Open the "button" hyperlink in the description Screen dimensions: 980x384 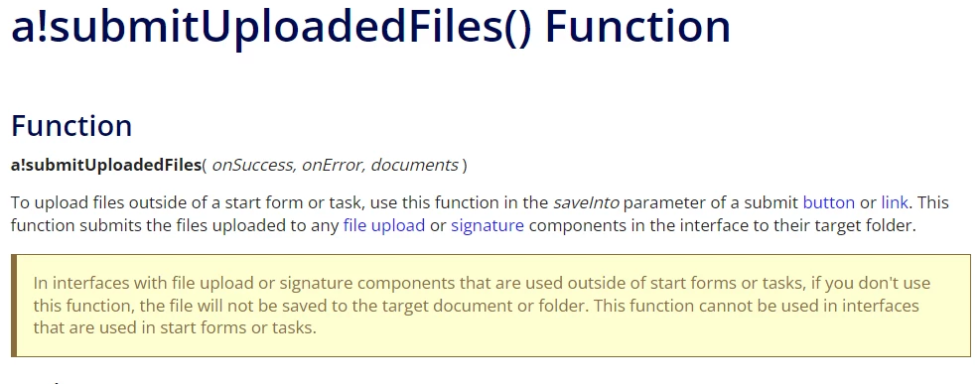tap(829, 202)
